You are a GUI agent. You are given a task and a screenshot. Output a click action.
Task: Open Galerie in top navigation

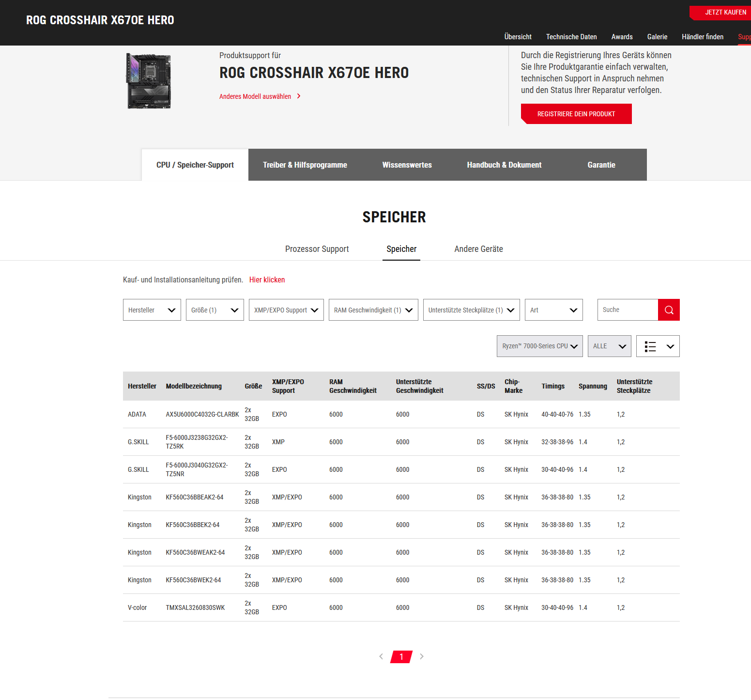[657, 37]
